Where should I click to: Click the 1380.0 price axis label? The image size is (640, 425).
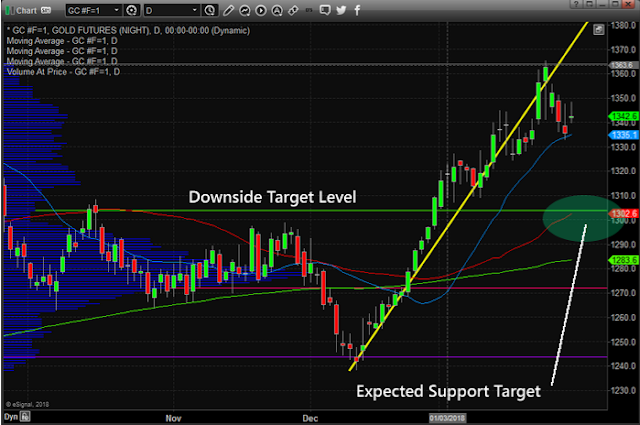tap(623, 25)
